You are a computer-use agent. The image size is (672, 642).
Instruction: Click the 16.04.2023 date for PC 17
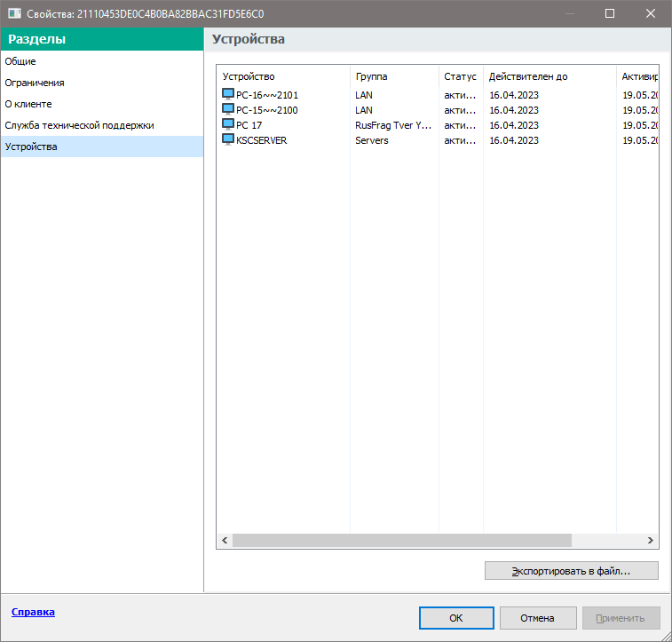click(x=514, y=125)
